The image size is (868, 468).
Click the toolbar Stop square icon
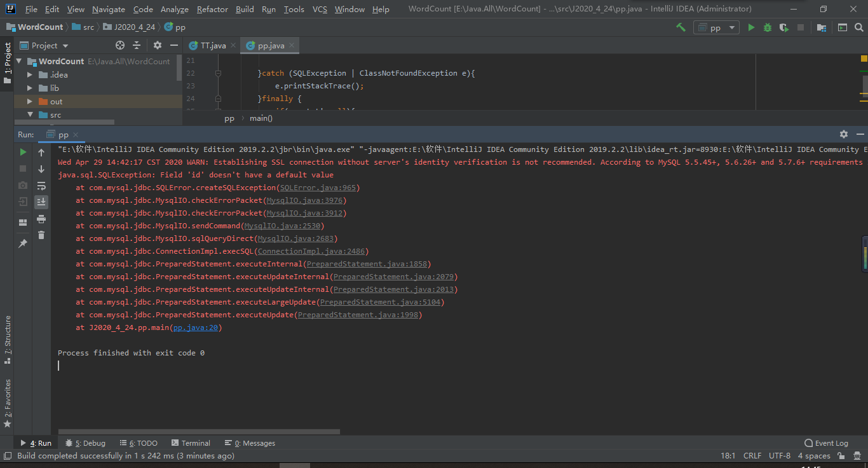[801, 27]
